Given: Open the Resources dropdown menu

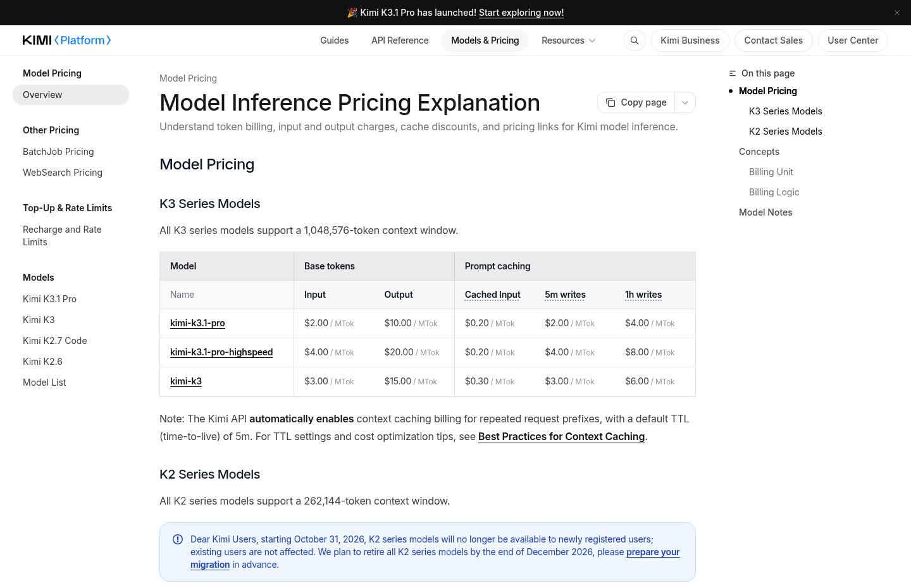Looking at the screenshot, I should coord(569,40).
